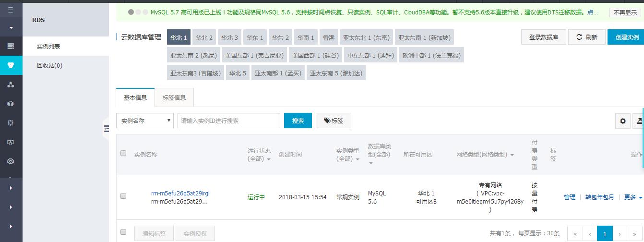Open the stacked cubes icon in sidebar
This screenshot has width=644, height=242.
click(x=11, y=104)
